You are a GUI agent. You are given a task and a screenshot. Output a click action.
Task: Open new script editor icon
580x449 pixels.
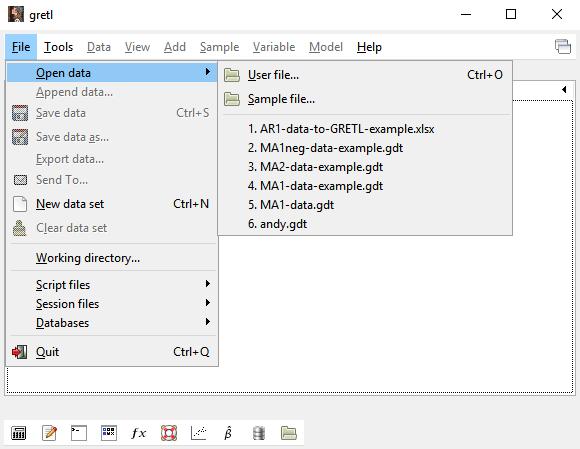pos(49,433)
